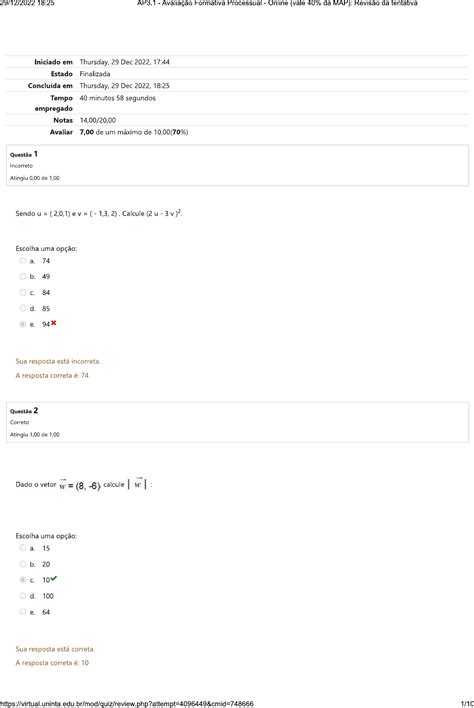The height and width of the screenshot is (708, 474).
Task: Choose option d. 85 in Question 1
Action: pos(23,308)
